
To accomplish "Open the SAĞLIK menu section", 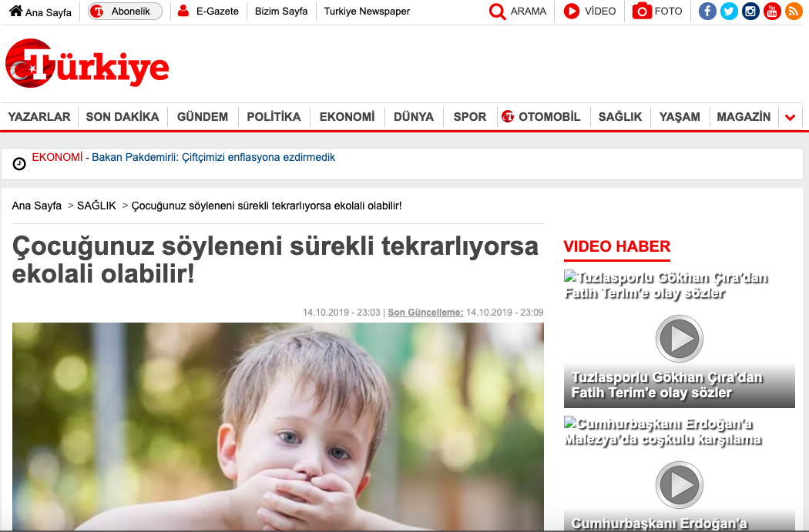I will tap(620, 117).
